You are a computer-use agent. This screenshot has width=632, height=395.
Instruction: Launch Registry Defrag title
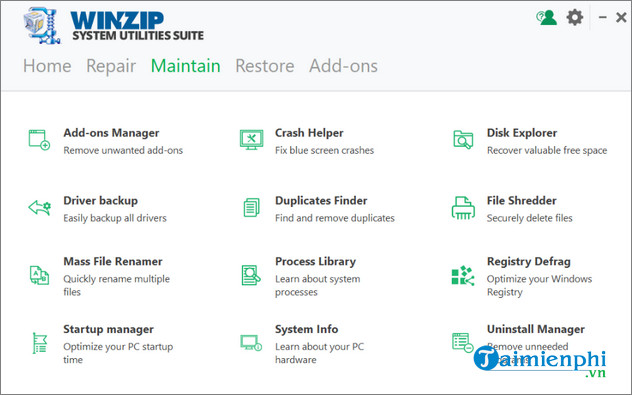pyautogui.click(x=529, y=262)
